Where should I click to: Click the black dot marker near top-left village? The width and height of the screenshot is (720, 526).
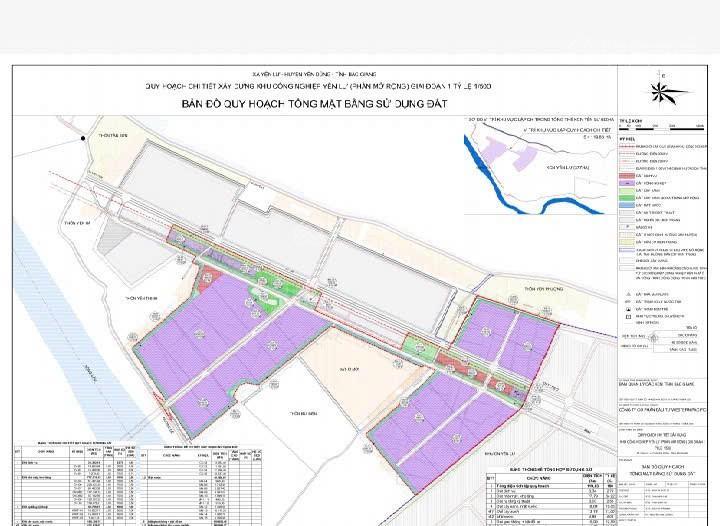(x=83, y=138)
